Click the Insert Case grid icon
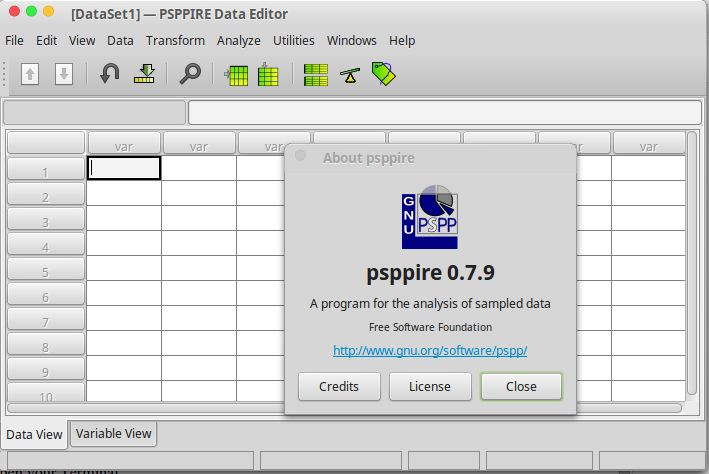Screen dimensions: 709x474 [236, 75]
